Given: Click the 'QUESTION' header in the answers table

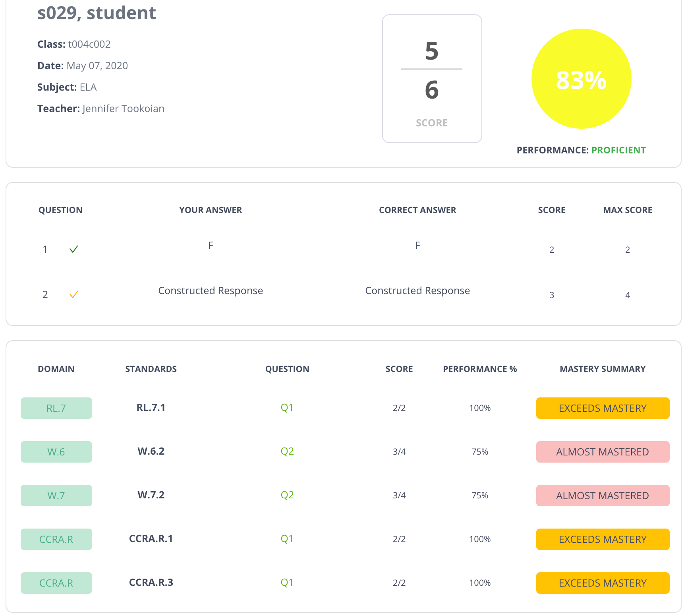Looking at the screenshot, I should point(60,210).
